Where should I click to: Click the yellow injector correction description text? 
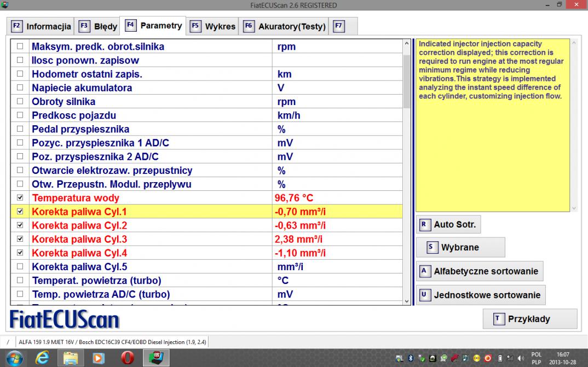pos(491,70)
